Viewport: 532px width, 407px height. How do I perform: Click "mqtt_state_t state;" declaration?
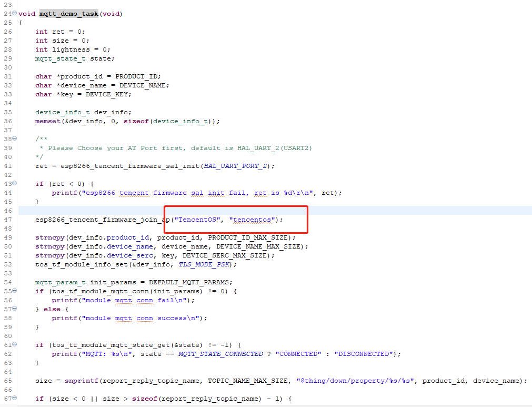click(x=75, y=59)
